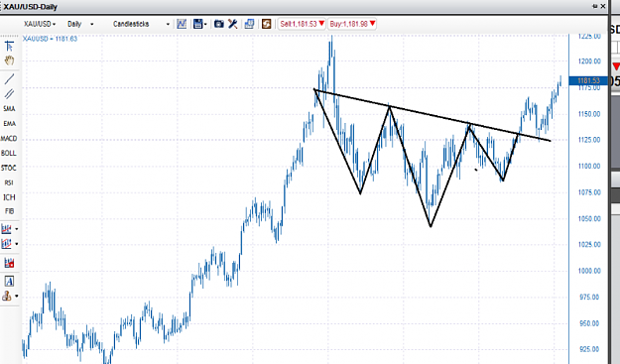Screen dimensions: 620x364
Task: Choose the single trend line tool
Action: [9, 78]
